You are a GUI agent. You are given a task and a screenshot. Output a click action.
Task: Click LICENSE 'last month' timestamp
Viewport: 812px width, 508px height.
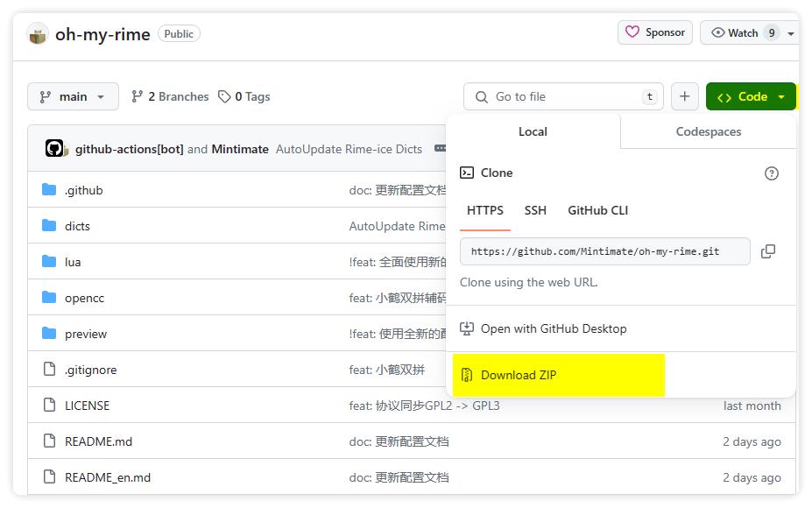coord(752,406)
